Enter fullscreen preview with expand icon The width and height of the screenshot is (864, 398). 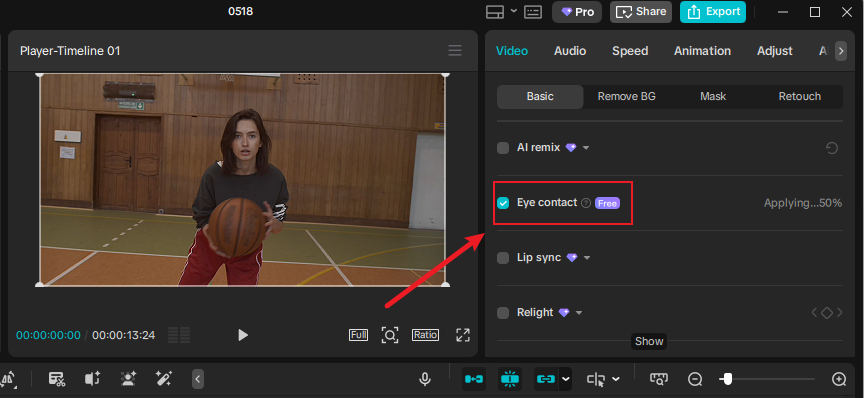463,335
